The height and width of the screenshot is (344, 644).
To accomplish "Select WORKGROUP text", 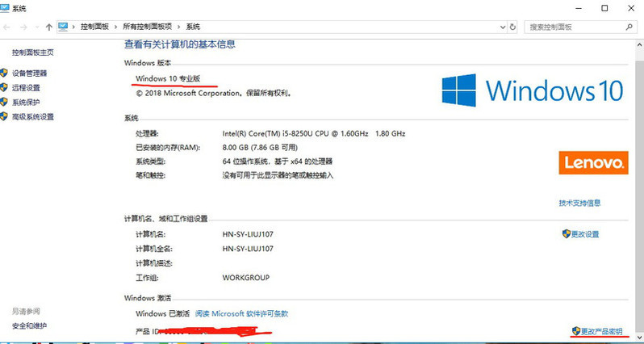I will tap(245, 278).
